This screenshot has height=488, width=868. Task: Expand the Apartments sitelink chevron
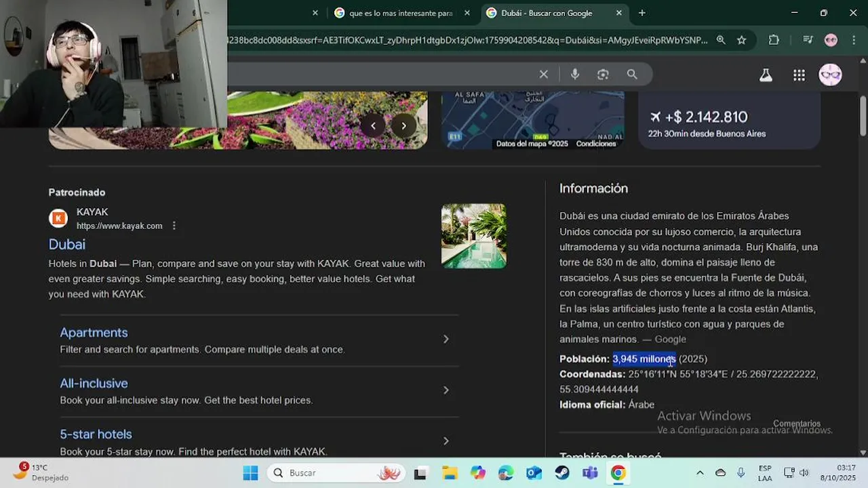click(446, 339)
